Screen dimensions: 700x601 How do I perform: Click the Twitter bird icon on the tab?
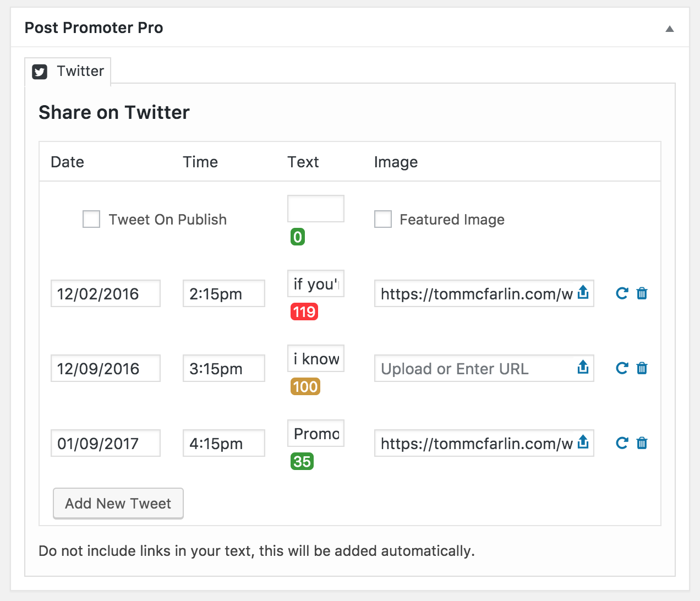click(x=39, y=71)
